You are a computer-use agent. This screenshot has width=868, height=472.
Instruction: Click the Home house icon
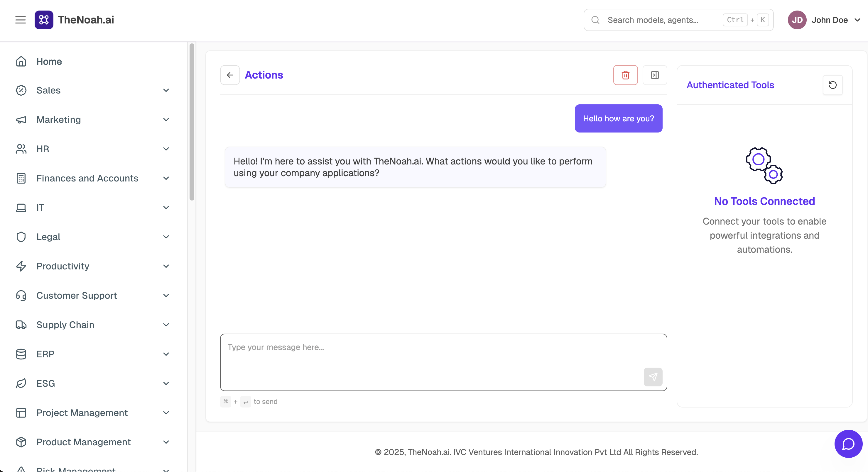(21, 61)
